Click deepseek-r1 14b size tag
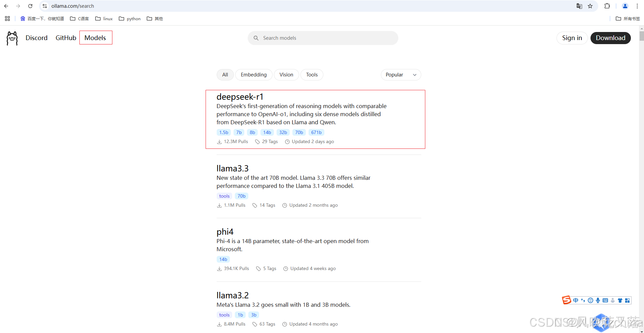This screenshot has height=333, width=644. 267,132
